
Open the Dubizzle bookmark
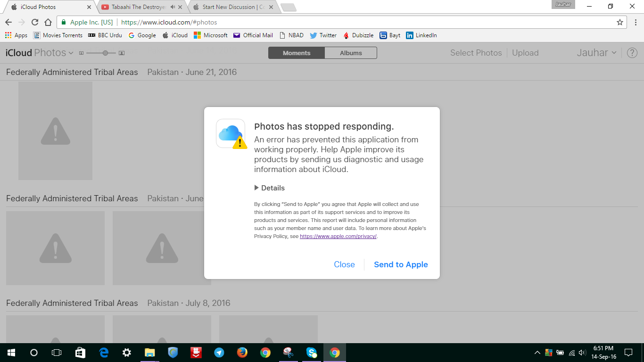point(358,35)
